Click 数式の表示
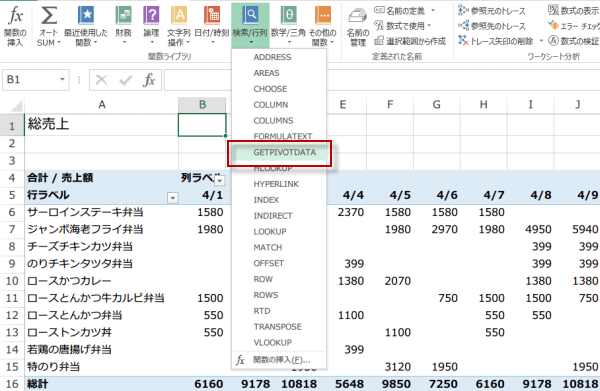 coord(573,11)
